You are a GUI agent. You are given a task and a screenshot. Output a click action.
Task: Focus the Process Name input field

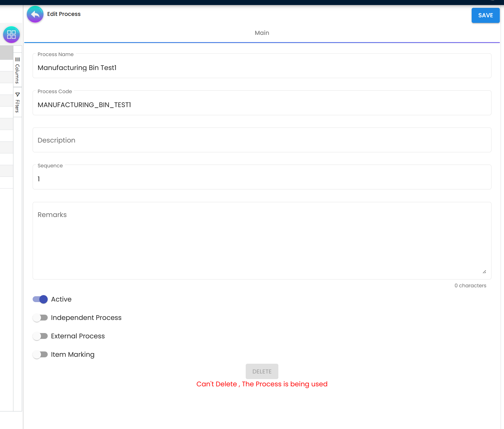point(262,68)
